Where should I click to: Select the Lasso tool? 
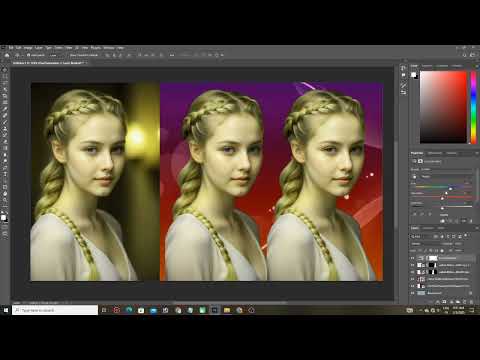coord(5,83)
